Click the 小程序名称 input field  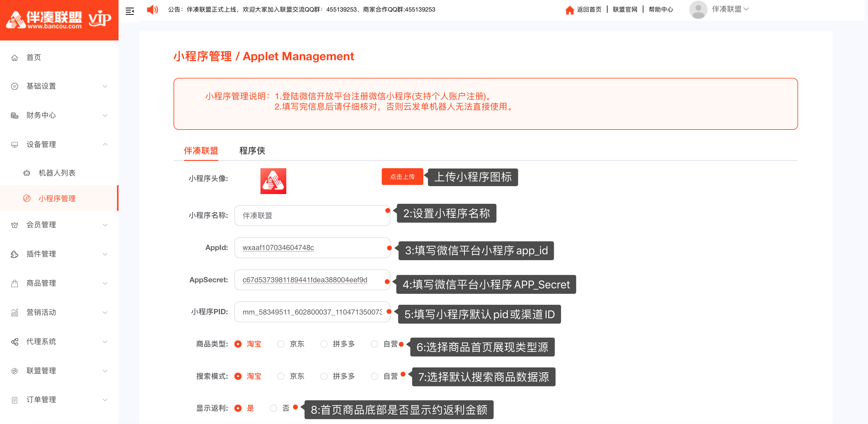312,215
